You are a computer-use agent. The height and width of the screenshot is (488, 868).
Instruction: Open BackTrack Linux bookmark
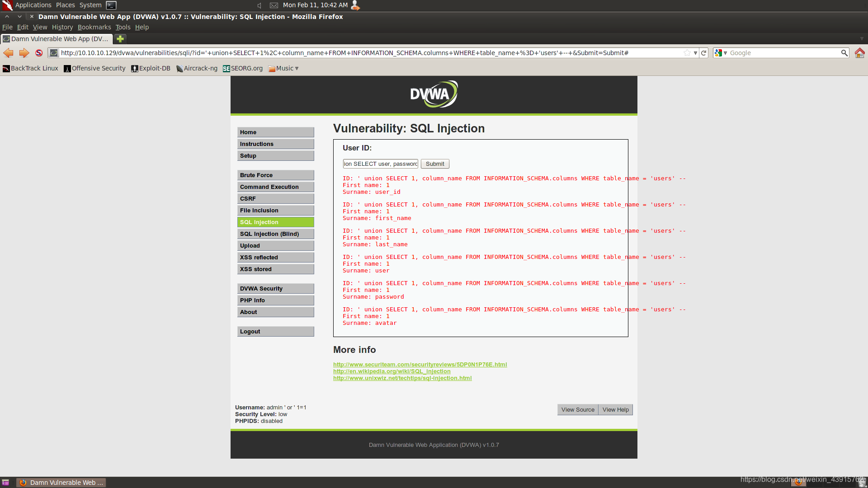[x=31, y=68]
